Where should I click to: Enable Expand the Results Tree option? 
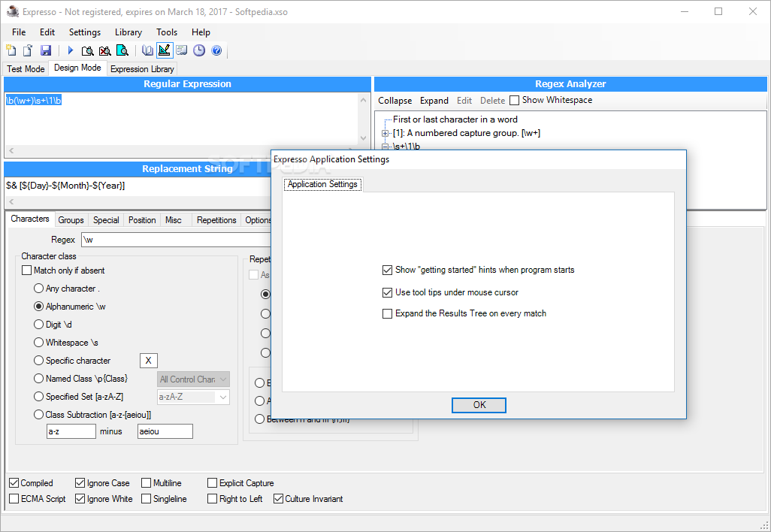(x=387, y=313)
